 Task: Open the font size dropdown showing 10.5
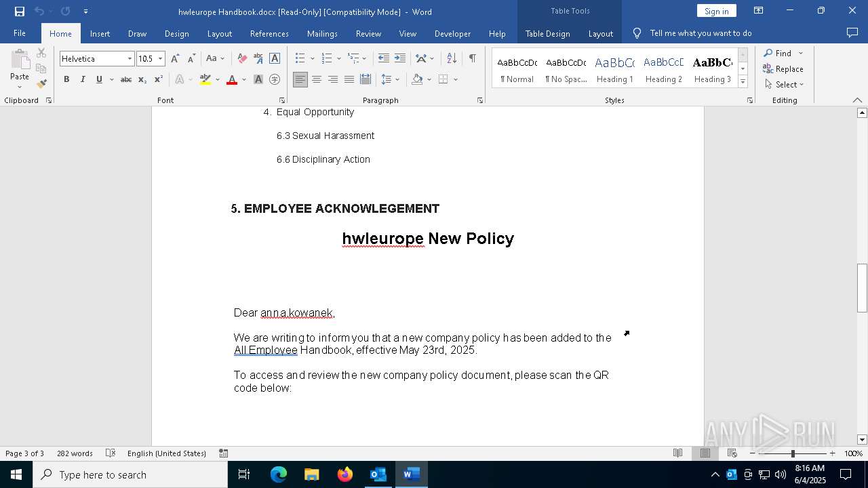coord(161,59)
